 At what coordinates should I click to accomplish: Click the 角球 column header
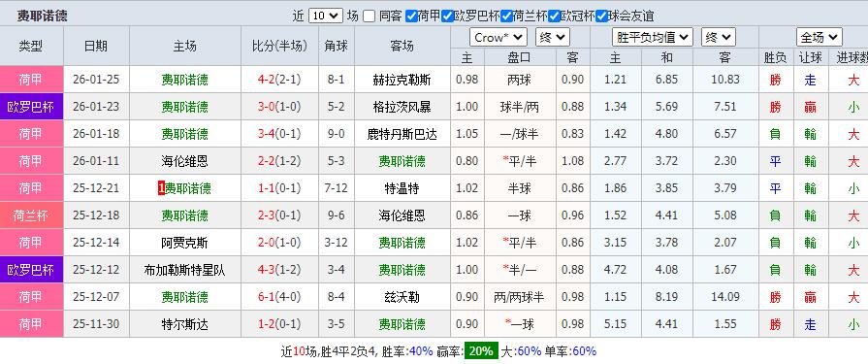pos(336,46)
